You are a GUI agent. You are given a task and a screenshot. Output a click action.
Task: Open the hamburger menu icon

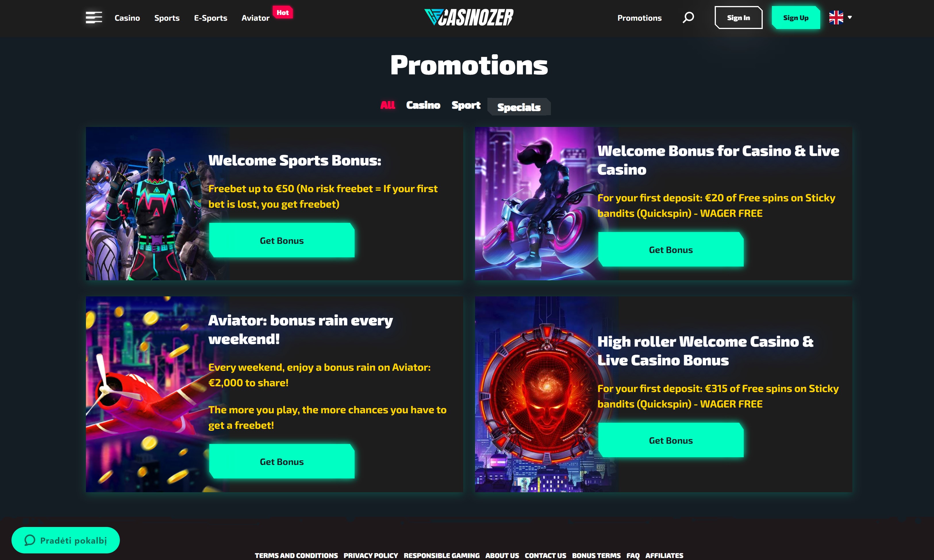[94, 17]
